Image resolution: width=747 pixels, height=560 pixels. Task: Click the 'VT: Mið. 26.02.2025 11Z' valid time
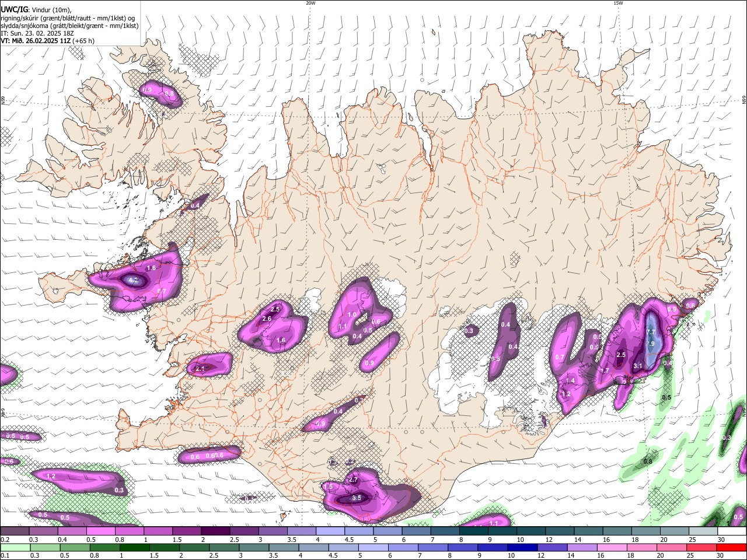36,41
